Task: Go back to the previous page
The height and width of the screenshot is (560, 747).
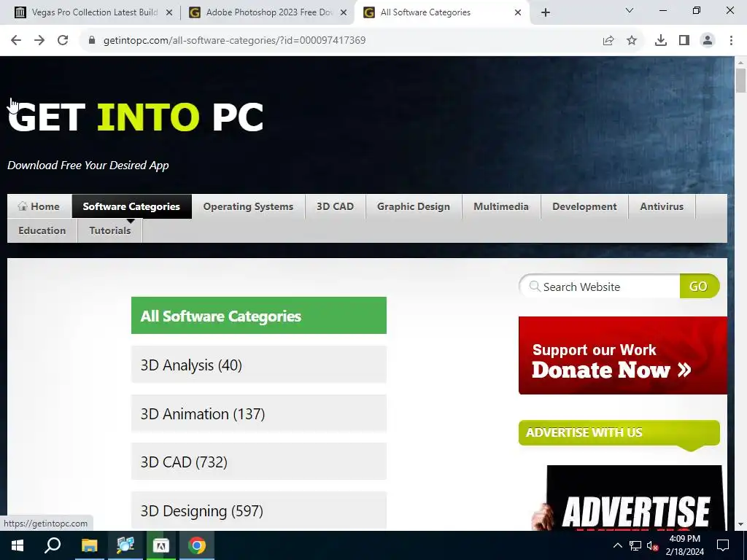Action: [x=16, y=41]
